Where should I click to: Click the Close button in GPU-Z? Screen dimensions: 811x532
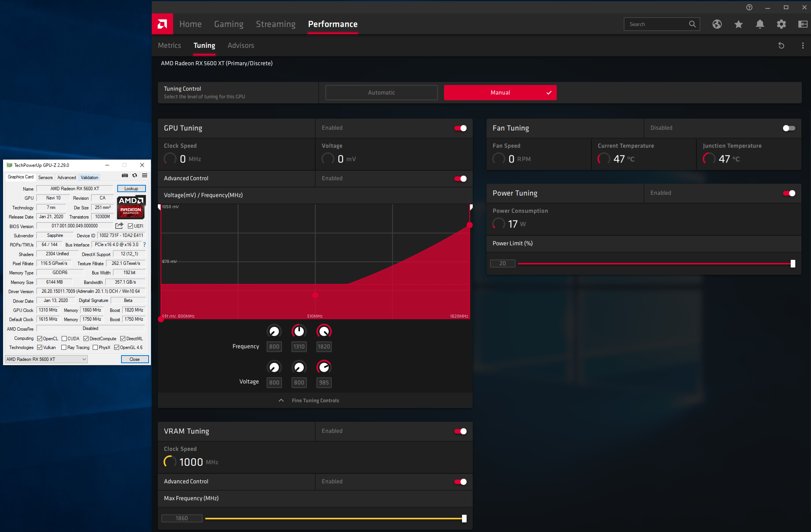pyautogui.click(x=134, y=359)
